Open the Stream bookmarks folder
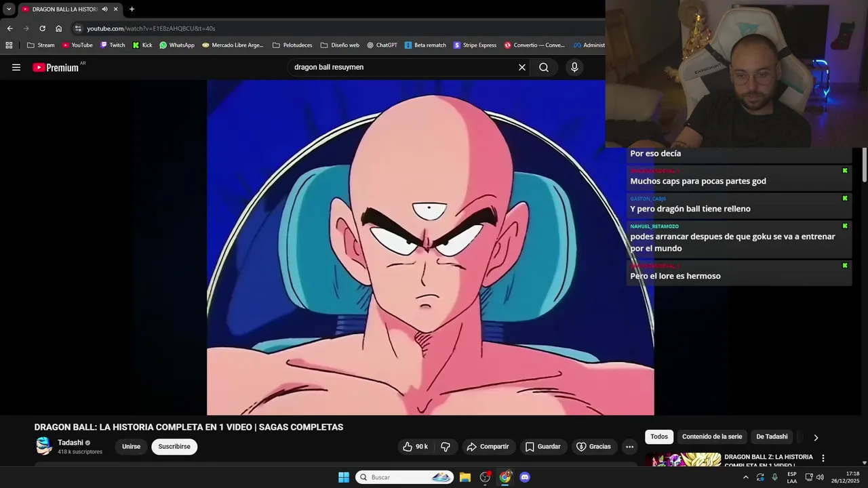 [x=41, y=45]
